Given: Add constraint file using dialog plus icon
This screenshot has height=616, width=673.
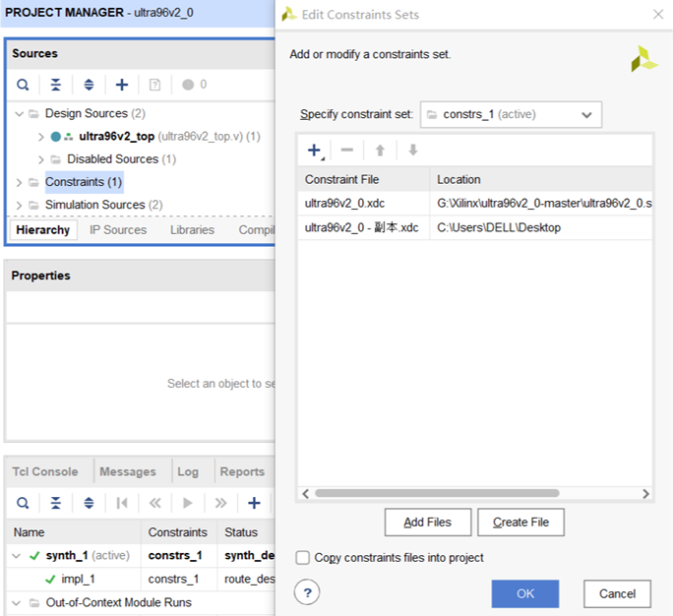Looking at the screenshot, I should click(x=315, y=151).
